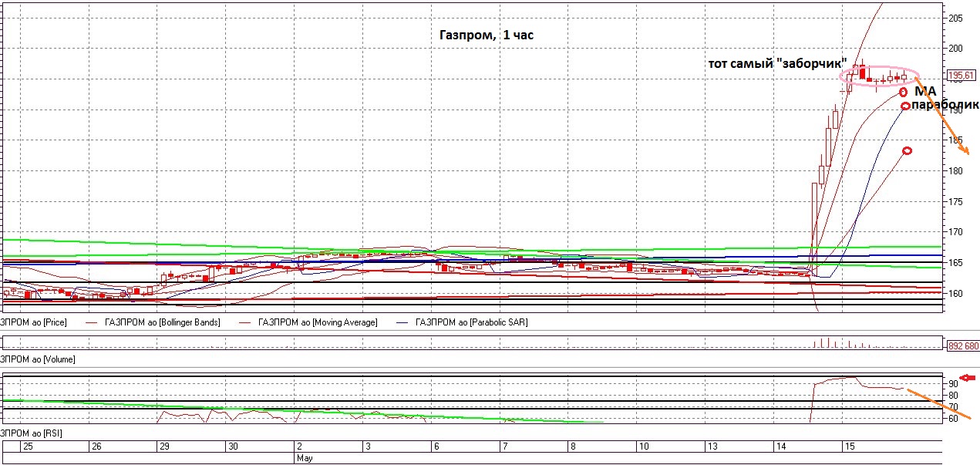
Task: Click the date axis label 8
Action: 573,446
